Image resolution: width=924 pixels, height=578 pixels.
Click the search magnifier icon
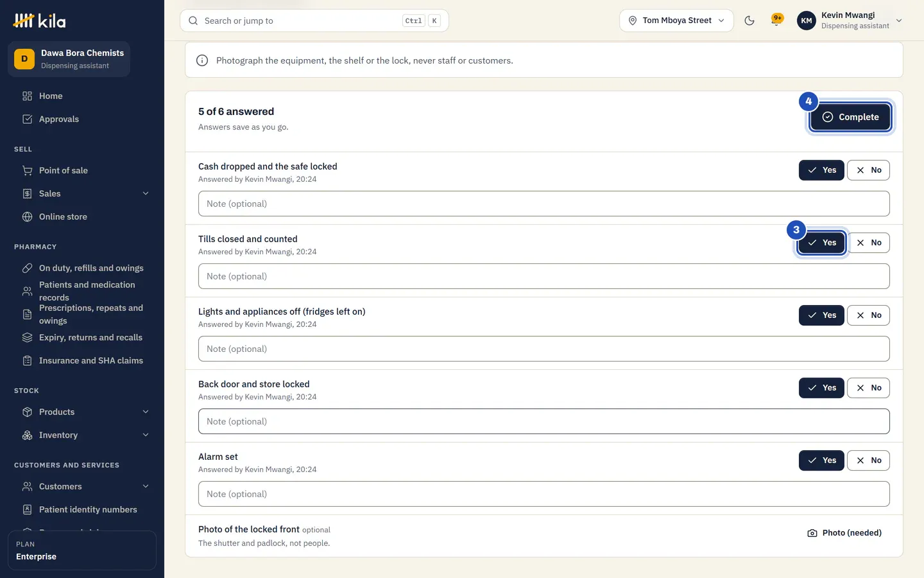[x=193, y=21]
